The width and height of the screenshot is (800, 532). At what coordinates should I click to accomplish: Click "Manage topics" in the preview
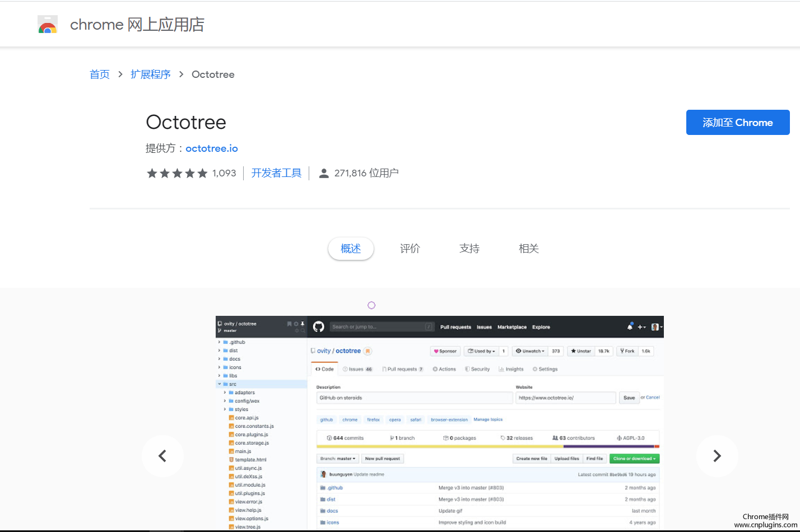click(x=488, y=419)
